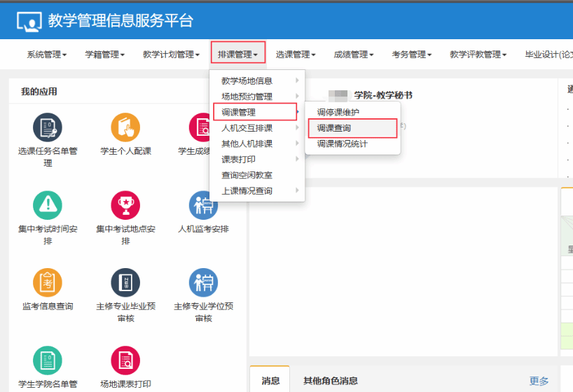Expand the 学籍管理 dropdown menu
This screenshot has height=392, width=573.
coord(104,55)
